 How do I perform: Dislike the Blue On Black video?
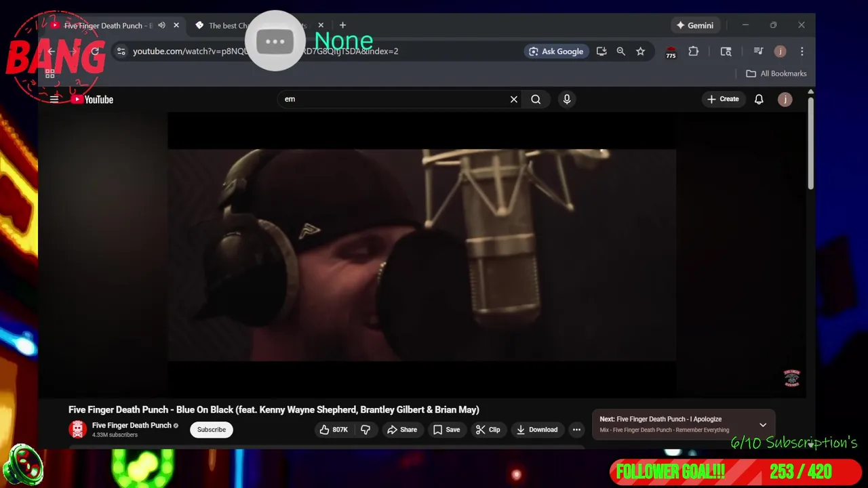pos(366,430)
